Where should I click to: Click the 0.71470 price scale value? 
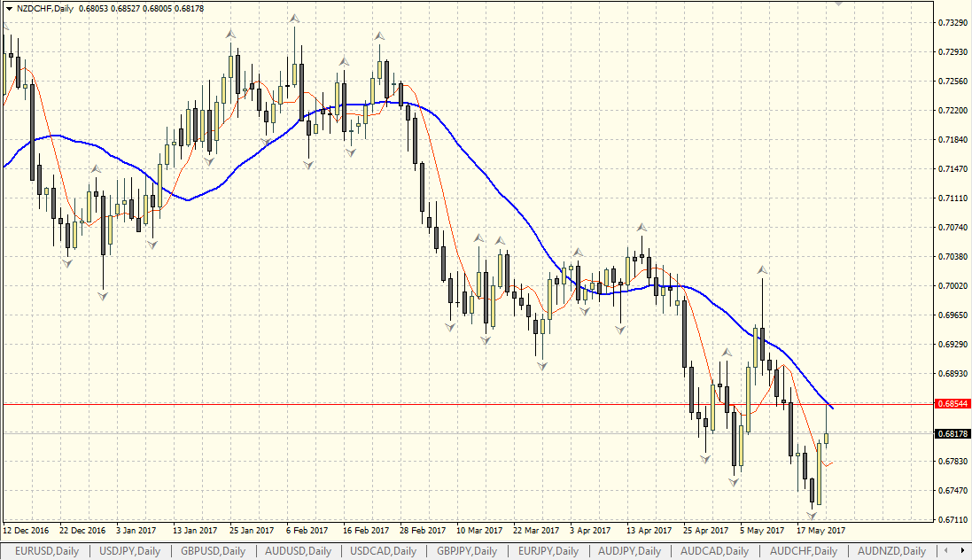pyautogui.click(x=953, y=168)
